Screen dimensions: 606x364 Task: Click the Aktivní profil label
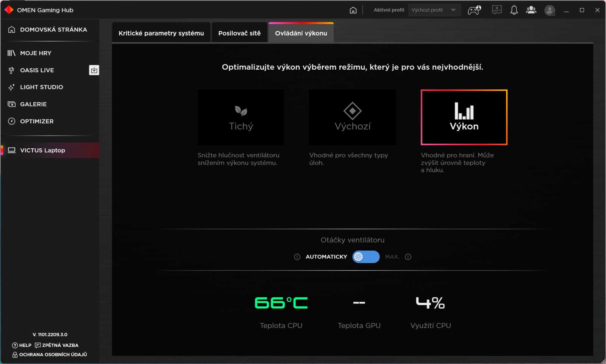click(389, 10)
